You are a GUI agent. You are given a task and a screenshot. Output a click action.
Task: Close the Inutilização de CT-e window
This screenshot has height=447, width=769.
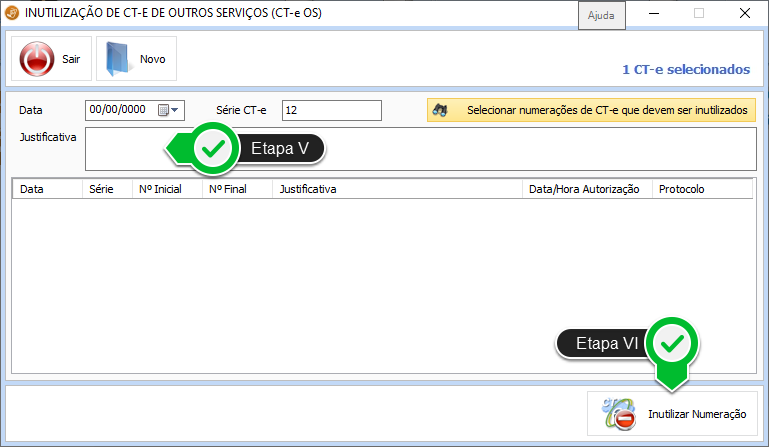745,14
